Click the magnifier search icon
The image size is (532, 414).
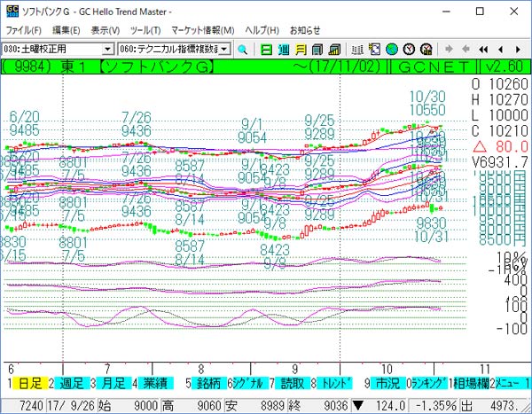242,50
